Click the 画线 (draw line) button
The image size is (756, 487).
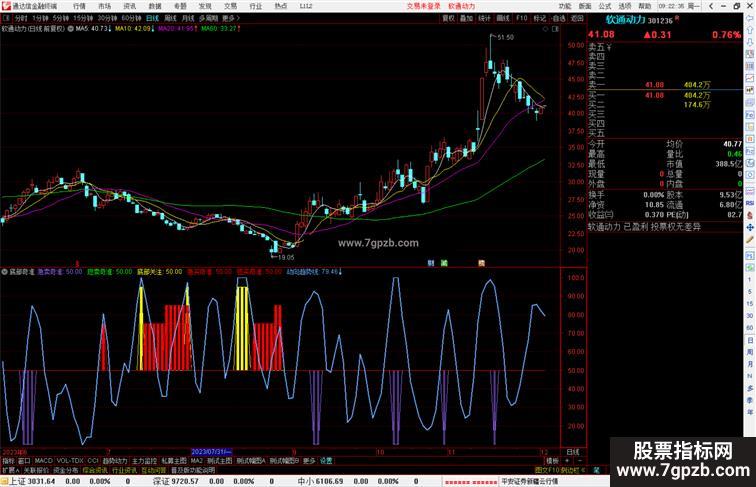coord(503,18)
